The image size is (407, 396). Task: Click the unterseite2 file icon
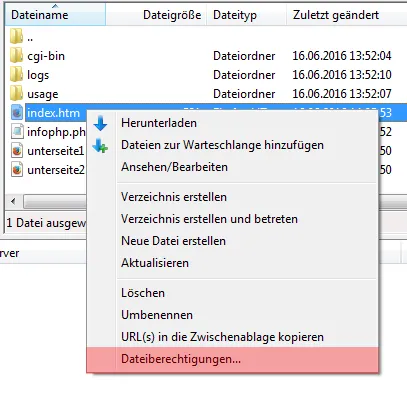click(17, 169)
